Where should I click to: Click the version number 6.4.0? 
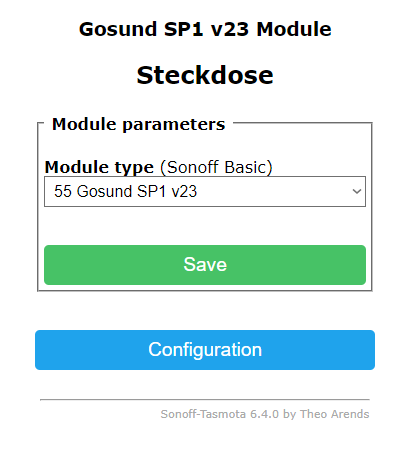(x=264, y=414)
